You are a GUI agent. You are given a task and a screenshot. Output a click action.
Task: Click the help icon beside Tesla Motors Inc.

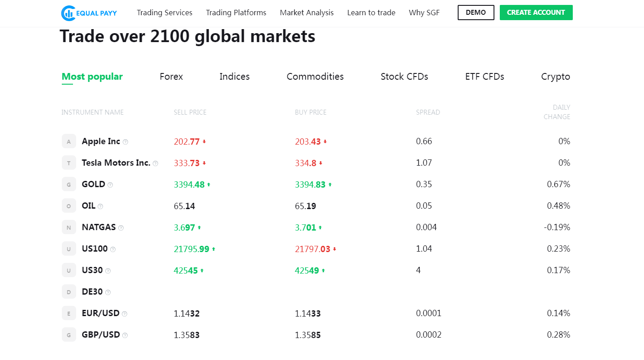coord(155,163)
